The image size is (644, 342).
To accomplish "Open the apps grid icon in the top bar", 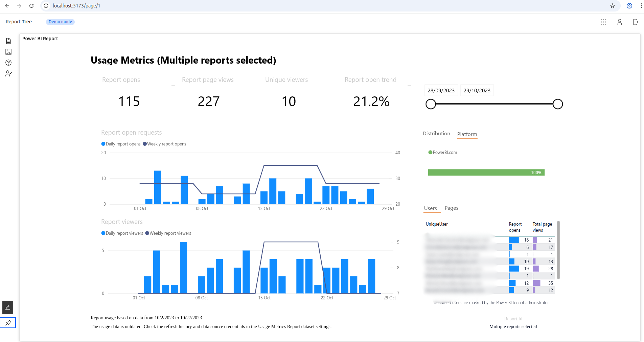I will 603,22.
